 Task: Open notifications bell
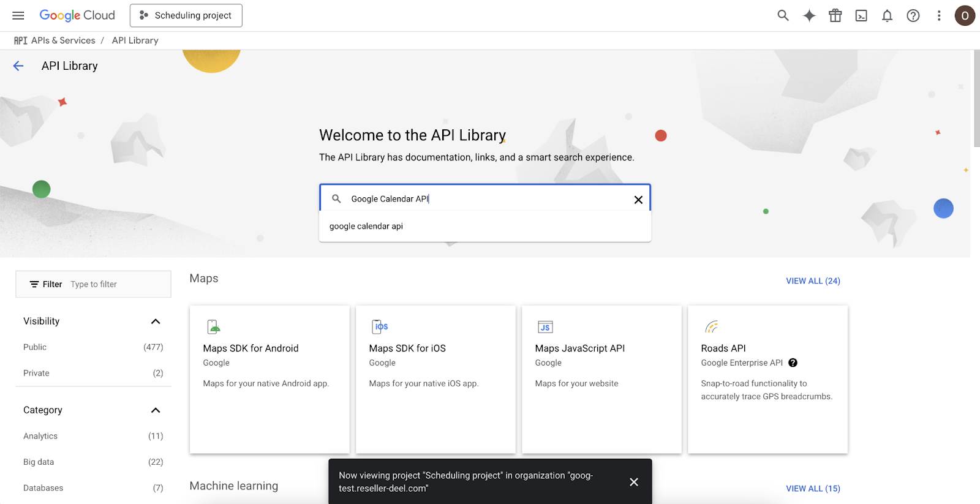tap(887, 16)
